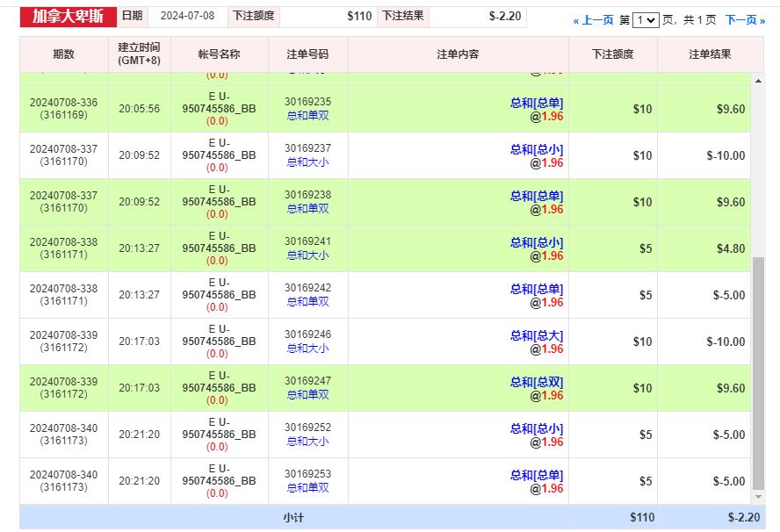Click the vertical scrollbar thumb
The height and width of the screenshot is (532, 780).
(758, 373)
